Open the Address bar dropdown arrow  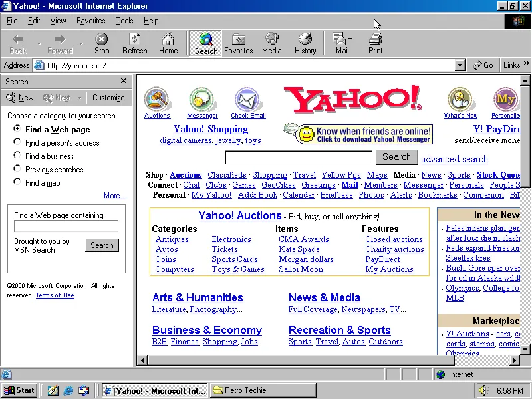pyautogui.click(x=460, y=65)
